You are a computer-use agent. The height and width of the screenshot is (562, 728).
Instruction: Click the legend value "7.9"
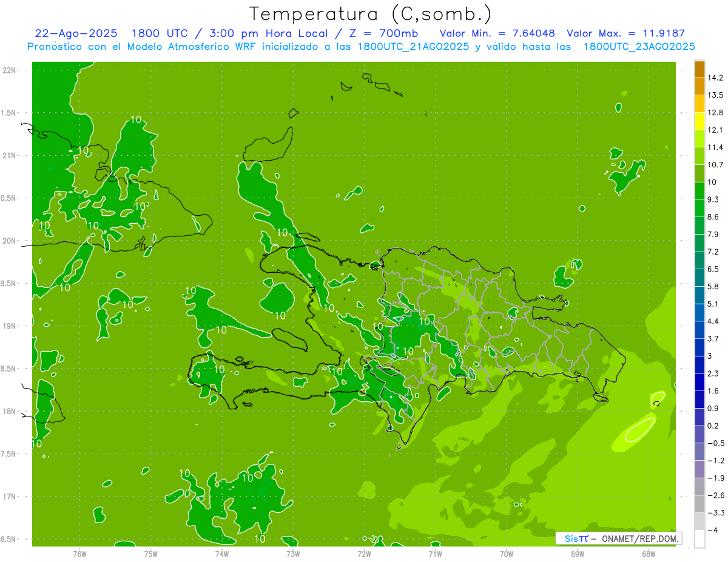713,235
